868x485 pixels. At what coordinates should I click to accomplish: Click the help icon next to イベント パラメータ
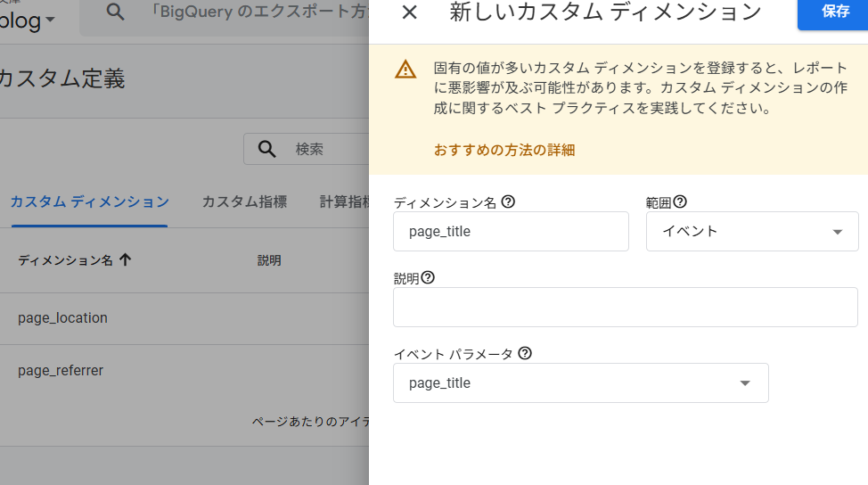point(525,354)
